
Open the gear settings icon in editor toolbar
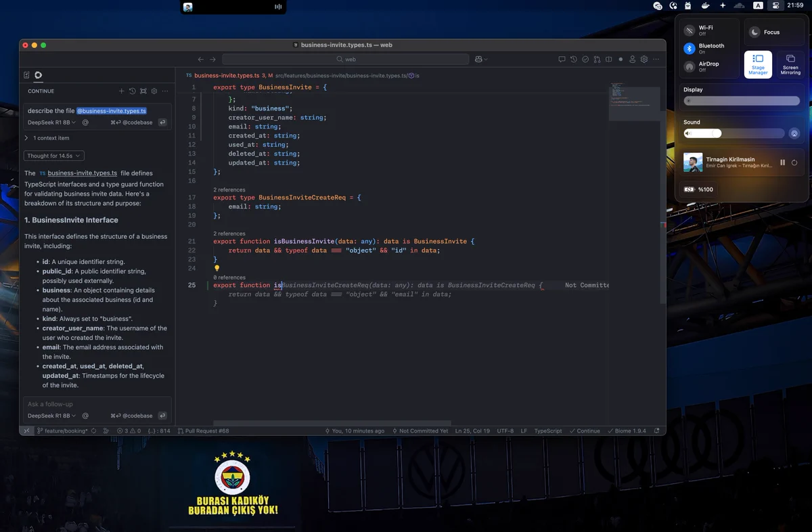click(644, 60)
